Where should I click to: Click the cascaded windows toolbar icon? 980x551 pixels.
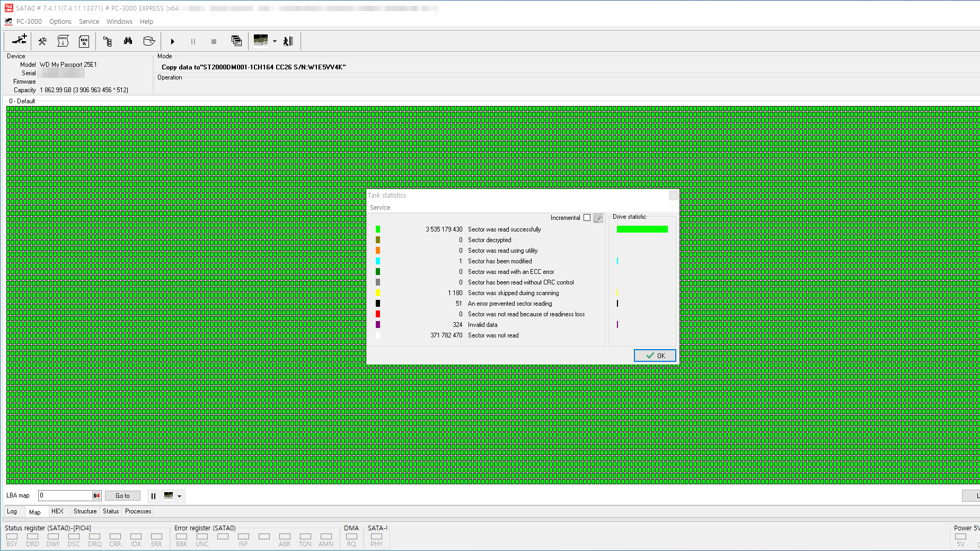(236, 41)
